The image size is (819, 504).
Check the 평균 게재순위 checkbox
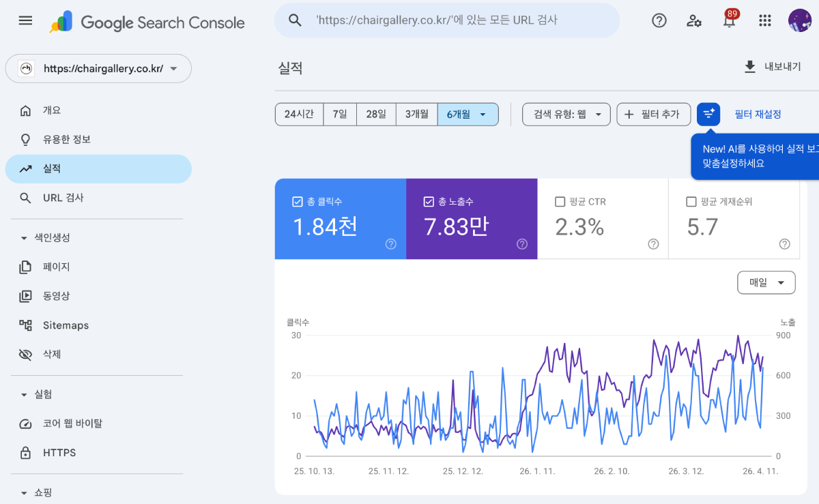pyautogui.click(x=691, y=202)
